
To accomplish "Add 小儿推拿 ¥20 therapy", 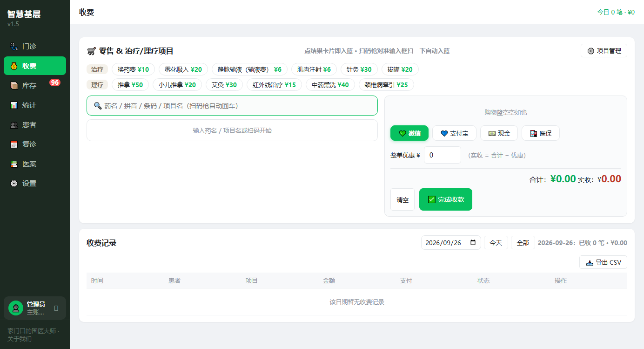I will tap(177, 85).
